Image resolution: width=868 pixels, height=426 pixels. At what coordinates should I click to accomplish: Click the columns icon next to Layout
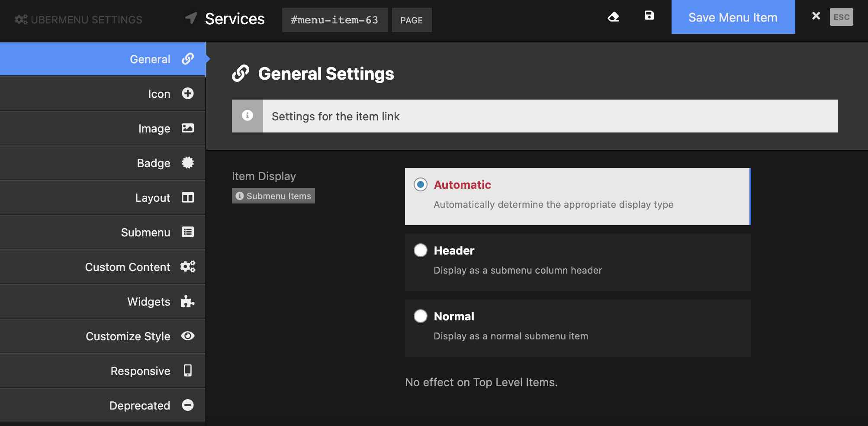pos(187,197)
